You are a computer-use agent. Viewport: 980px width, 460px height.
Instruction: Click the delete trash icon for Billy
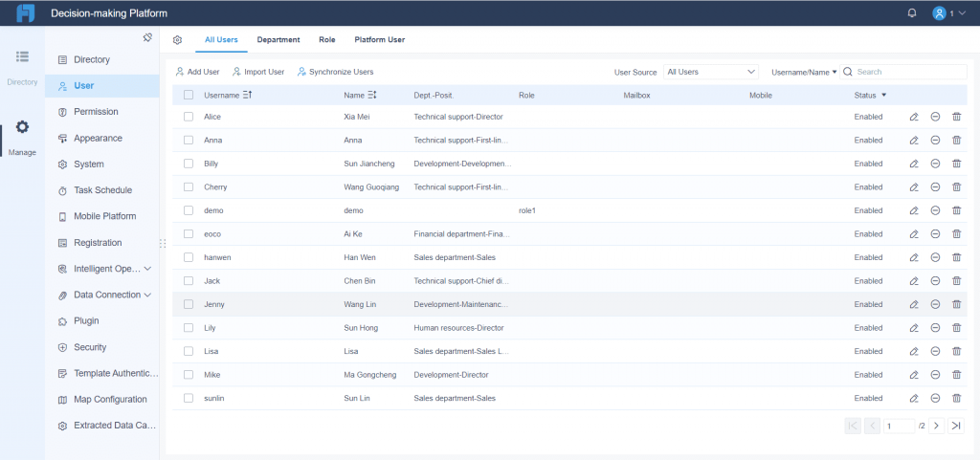pyautogui.click(x=956, y=164)
